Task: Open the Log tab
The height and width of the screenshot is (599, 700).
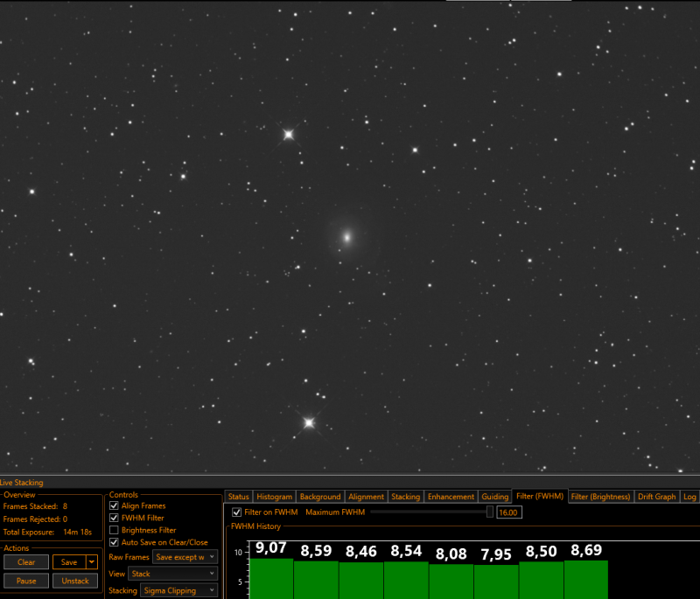Action: (689, 497)
